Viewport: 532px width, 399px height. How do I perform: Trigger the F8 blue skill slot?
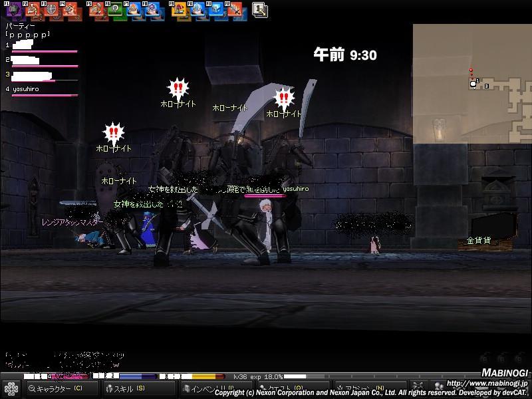[153, 9]
